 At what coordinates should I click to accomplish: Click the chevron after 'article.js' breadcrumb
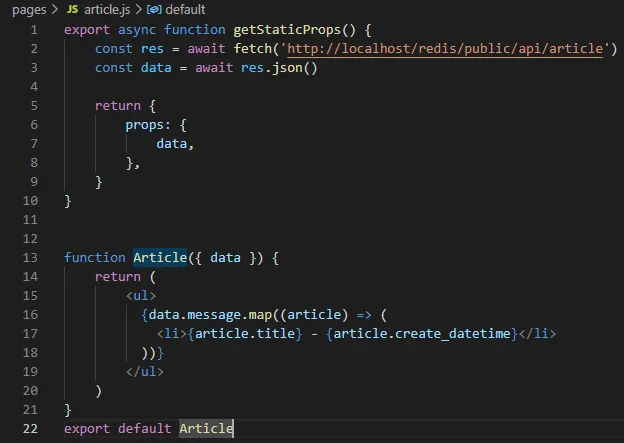click(138, 10)
